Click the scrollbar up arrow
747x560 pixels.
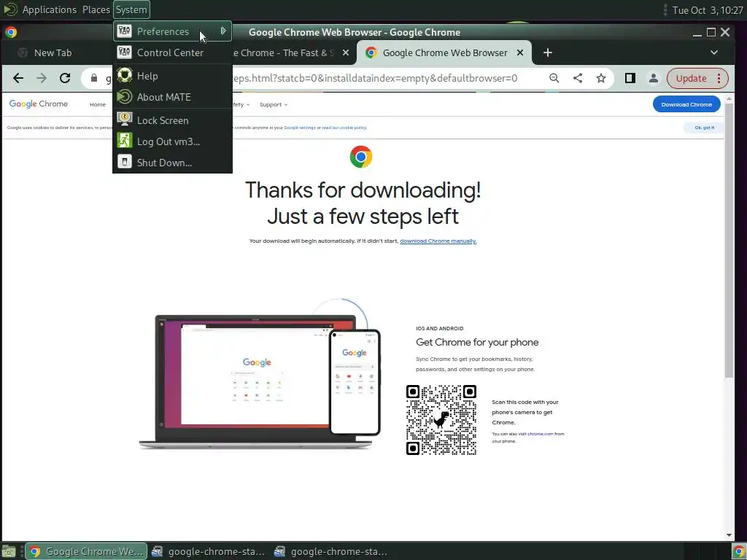click(x=729, y=98)
